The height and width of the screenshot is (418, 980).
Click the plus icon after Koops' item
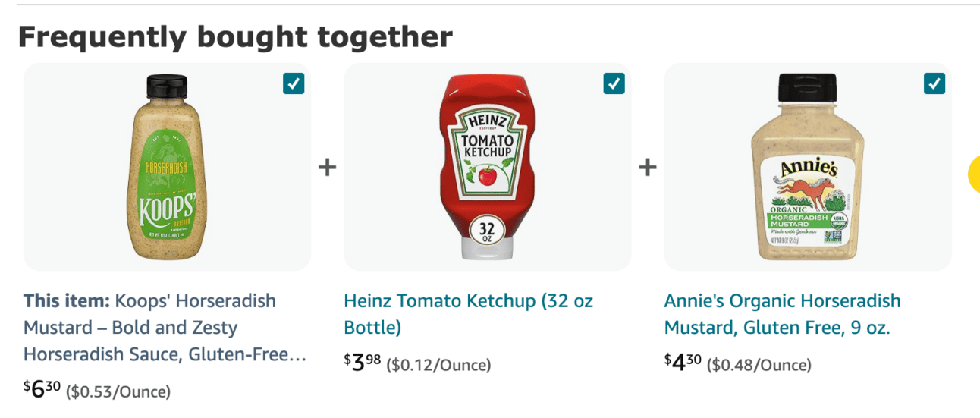coord(327,167)
